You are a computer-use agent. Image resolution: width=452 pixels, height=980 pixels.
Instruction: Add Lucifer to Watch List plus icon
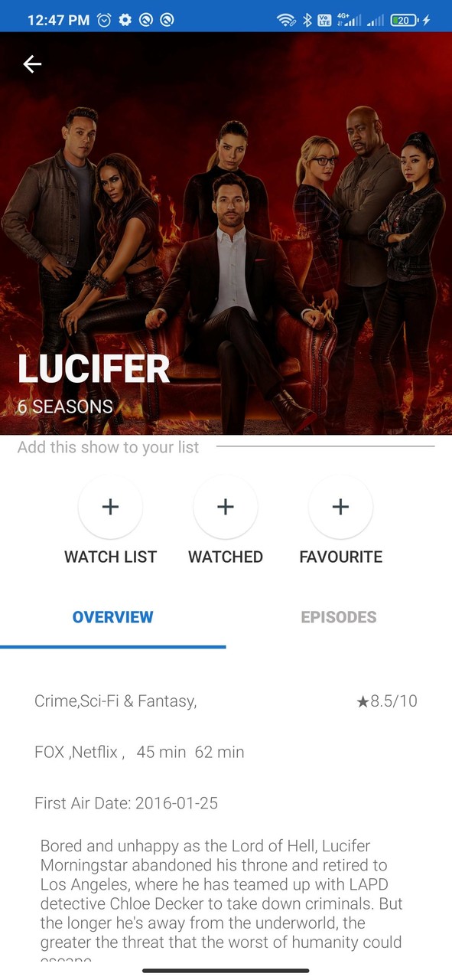pos(110,507)
